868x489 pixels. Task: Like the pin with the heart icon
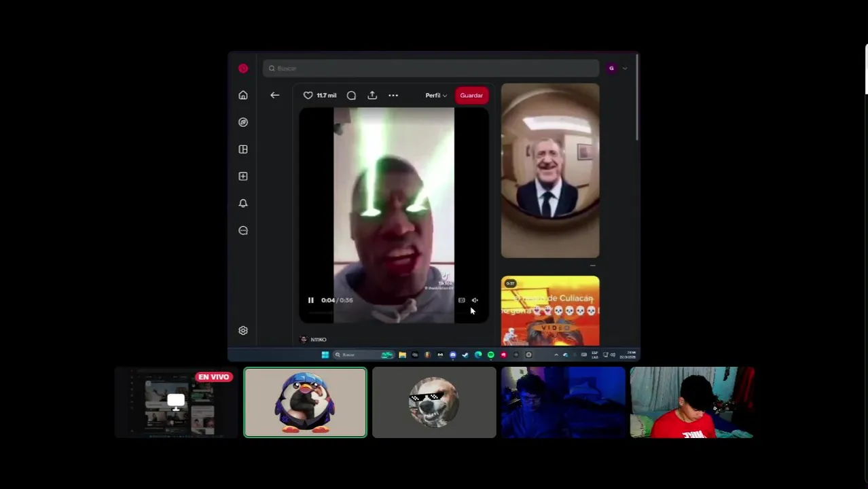(x=308, y=95)
